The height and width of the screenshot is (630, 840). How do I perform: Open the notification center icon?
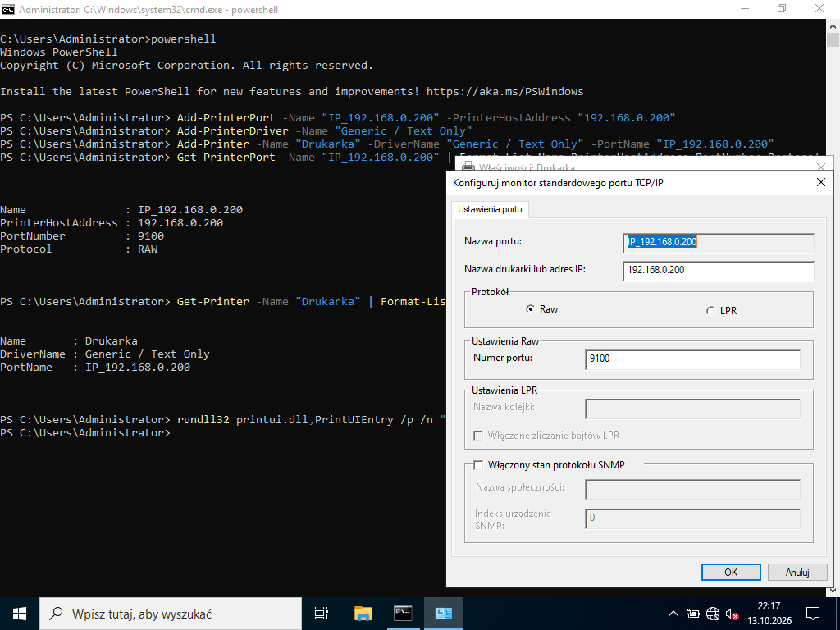click(x=813, y=614)
